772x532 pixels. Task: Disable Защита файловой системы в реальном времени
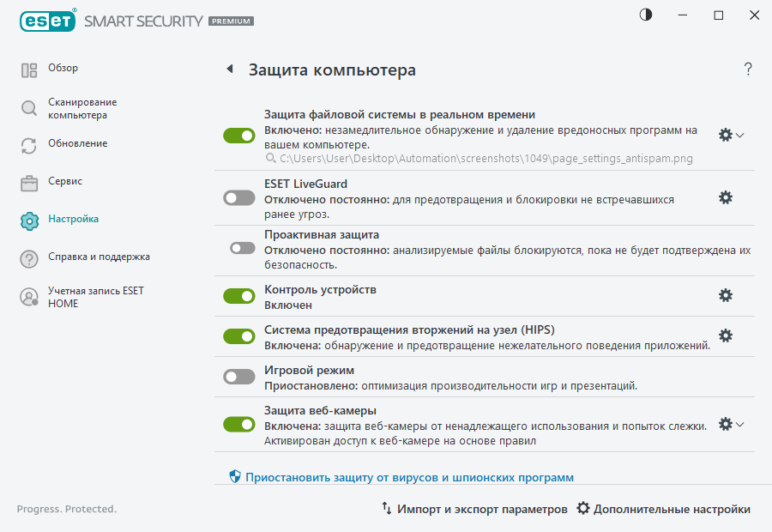point(238,134)
